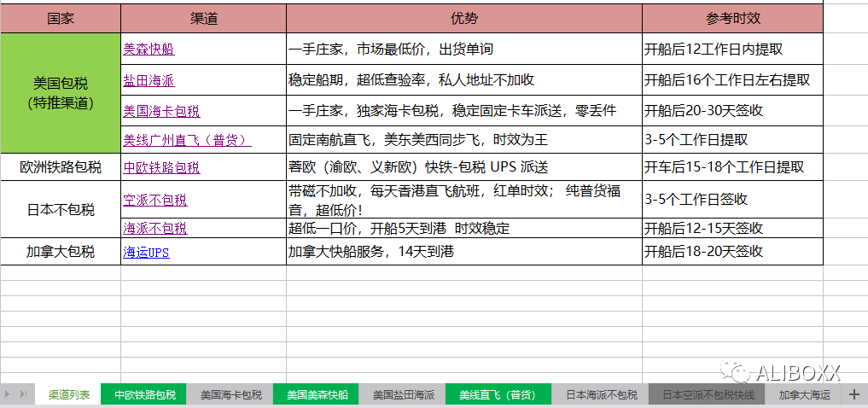This screenshot has width=868, height=408.
Task: Follow the 盐田海派 hyperlink
Action: tap(149, 81)
